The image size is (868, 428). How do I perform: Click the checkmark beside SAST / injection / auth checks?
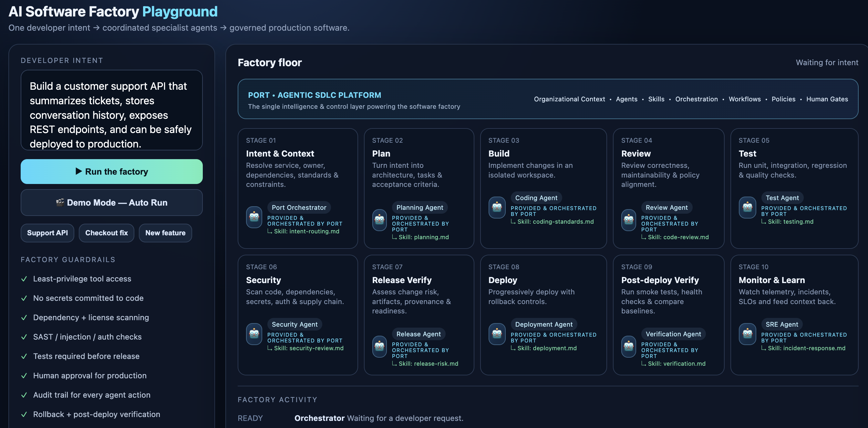24,337
